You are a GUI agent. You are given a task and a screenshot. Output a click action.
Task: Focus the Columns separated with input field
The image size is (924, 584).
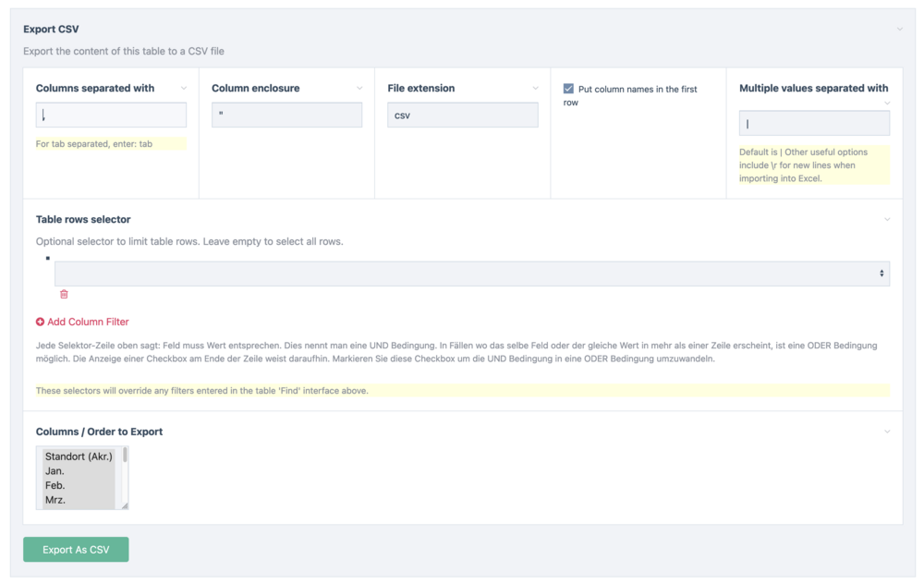(x=111, y=116)
